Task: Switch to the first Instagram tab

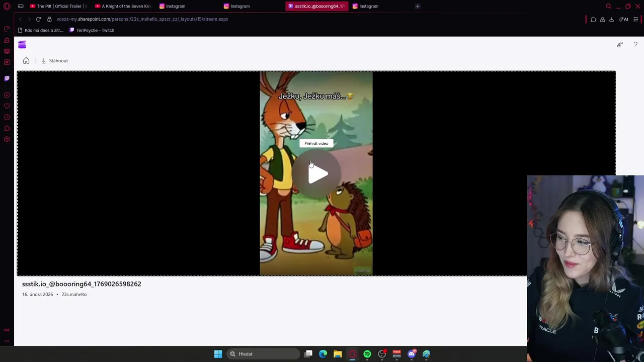Action: point(188,6)
